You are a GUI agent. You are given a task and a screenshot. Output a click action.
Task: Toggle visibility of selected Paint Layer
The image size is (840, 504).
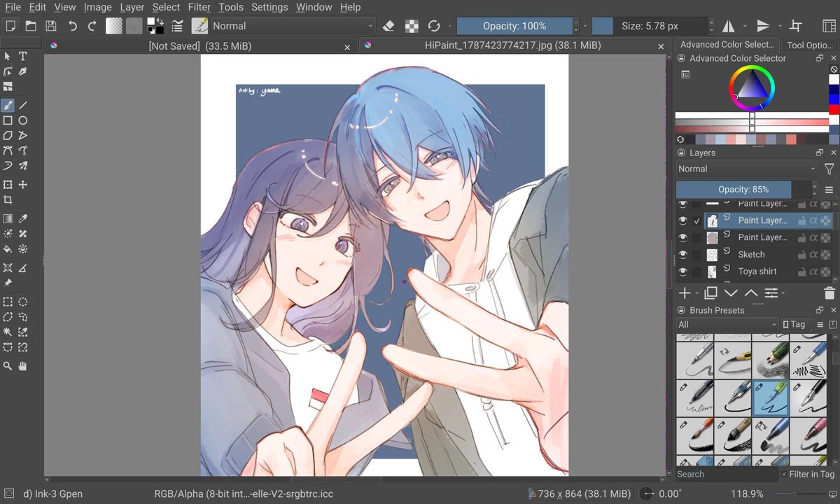click(682, 220)
